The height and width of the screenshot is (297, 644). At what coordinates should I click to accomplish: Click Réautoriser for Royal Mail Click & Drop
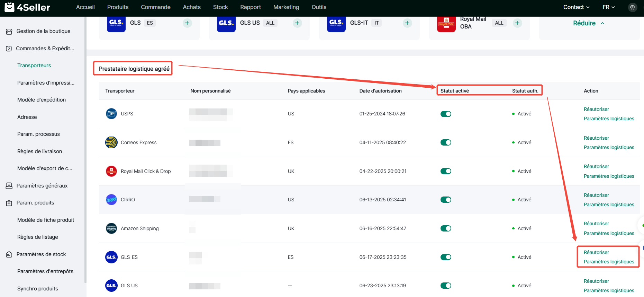pos(596,166)
